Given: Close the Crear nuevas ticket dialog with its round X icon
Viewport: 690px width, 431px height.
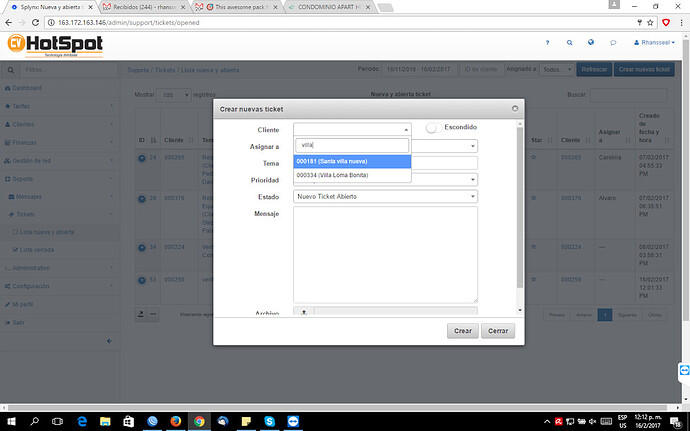Looking at the screenshot, I should point(515,108).
